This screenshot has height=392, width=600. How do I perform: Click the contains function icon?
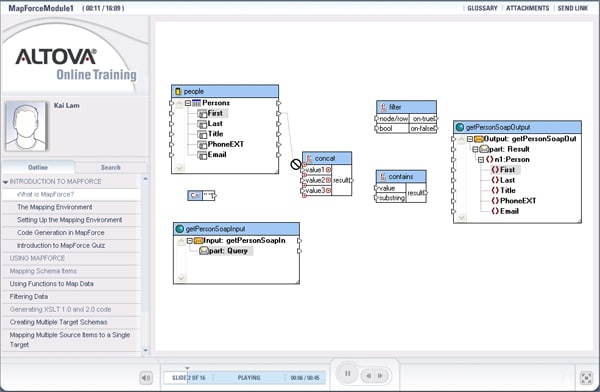(x=383, y=177)
